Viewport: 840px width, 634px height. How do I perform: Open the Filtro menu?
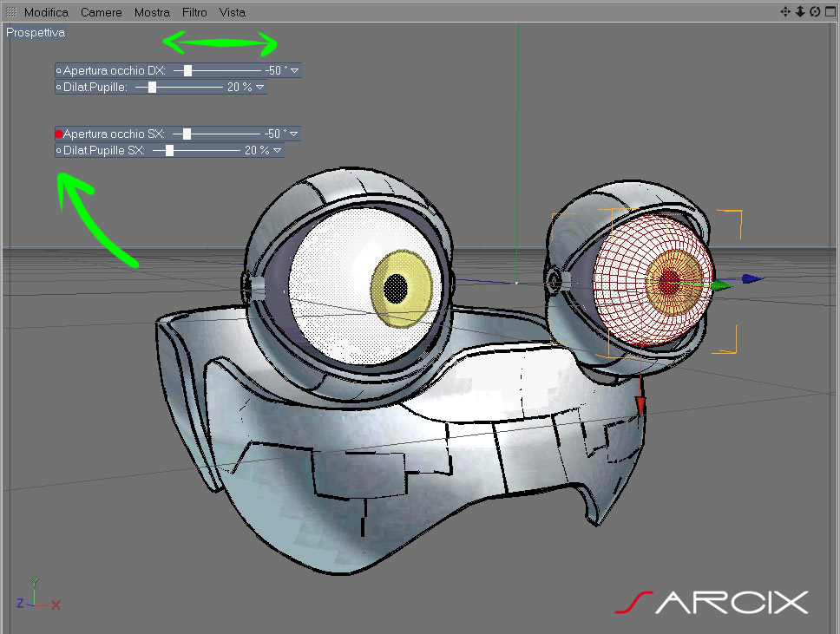194,12
